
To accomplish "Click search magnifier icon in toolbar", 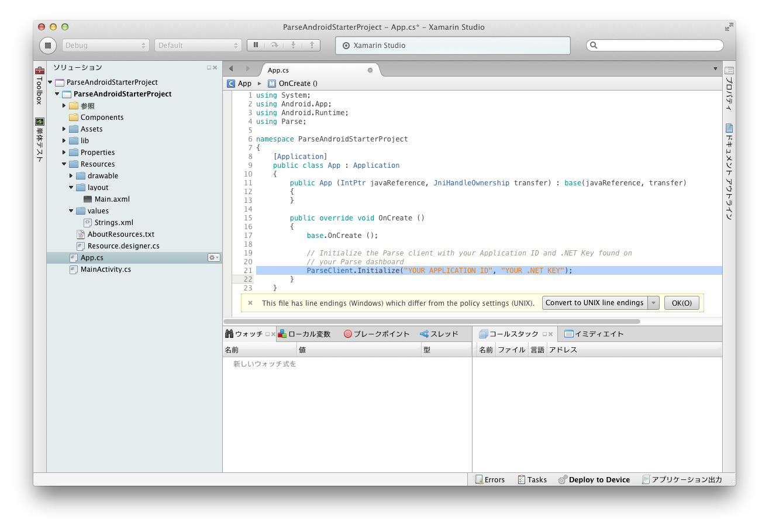I will 594,45.
